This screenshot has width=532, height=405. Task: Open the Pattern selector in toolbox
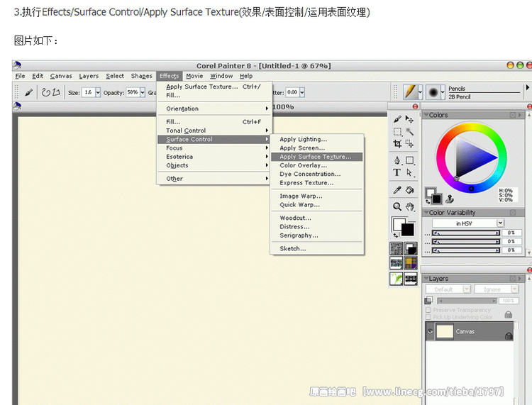click(x=397, y=263)
